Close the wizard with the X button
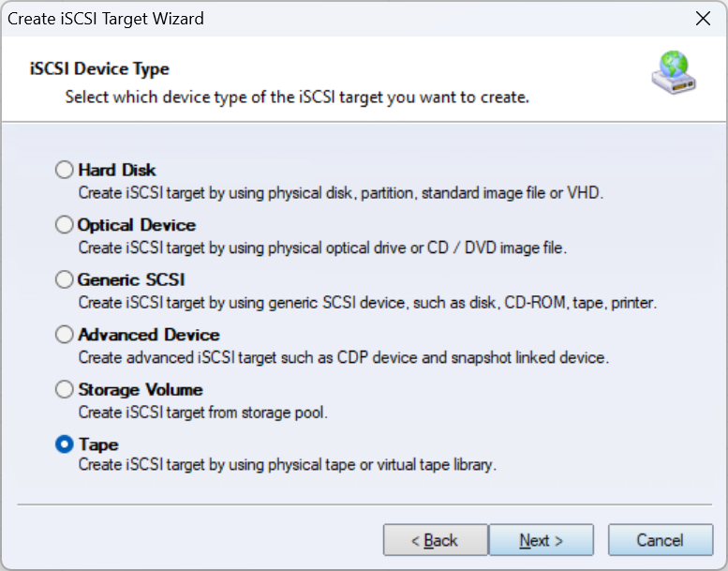The height and width of the screenshot is (571, 728). tap(703, 19)
